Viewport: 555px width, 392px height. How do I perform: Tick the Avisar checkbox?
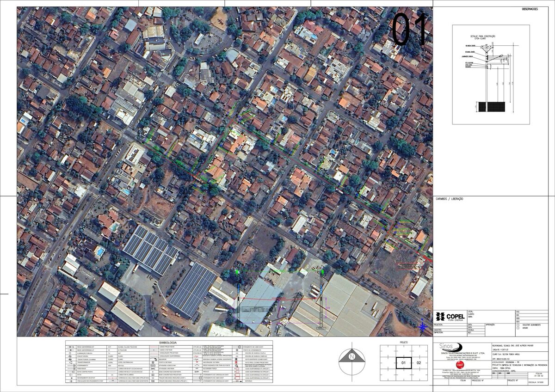coord(518,328)
